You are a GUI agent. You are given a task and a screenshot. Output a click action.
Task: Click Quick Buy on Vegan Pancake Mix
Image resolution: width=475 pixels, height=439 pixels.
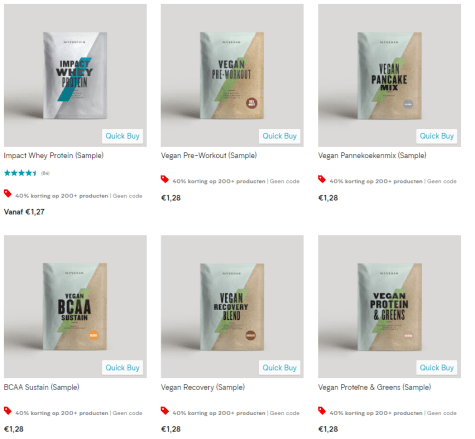click(437, 136)
